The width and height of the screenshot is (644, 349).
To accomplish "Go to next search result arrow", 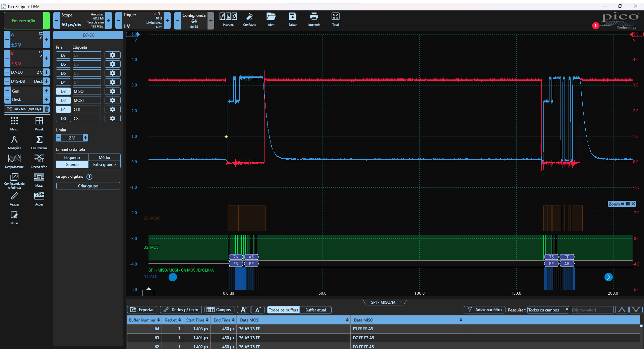I will click(x=636, y=310).
